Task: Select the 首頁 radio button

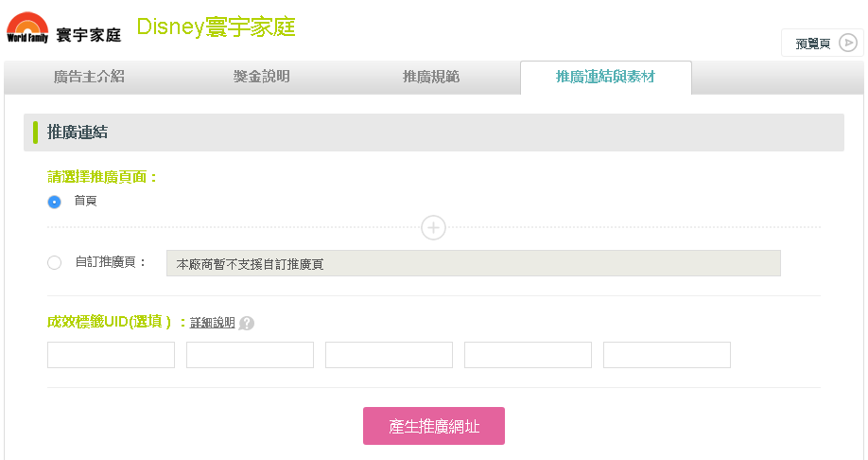Action: [55, 202]
